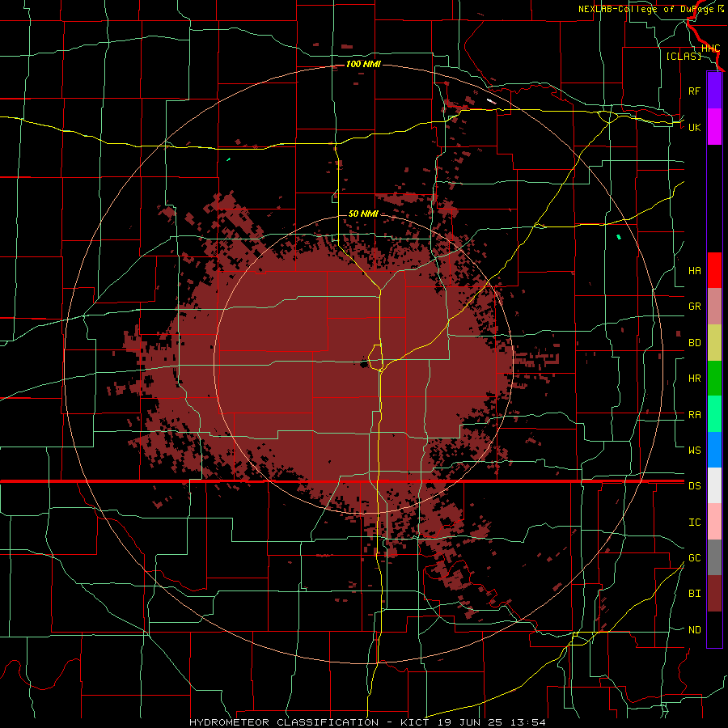Click the GR legend label
The width and height of the screenshot is (728, 728).
[x=694, y=307]
